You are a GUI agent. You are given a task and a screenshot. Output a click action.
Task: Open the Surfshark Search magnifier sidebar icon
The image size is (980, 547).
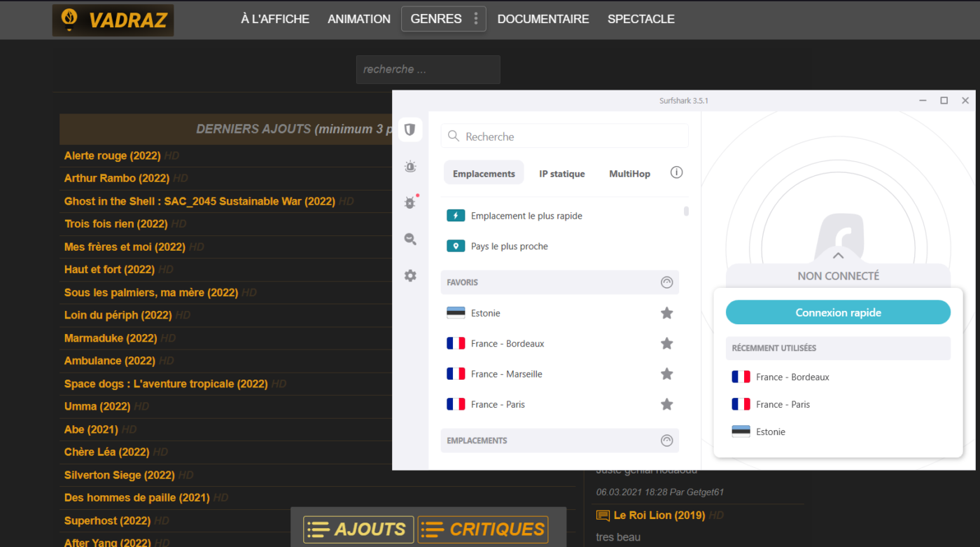410,240
